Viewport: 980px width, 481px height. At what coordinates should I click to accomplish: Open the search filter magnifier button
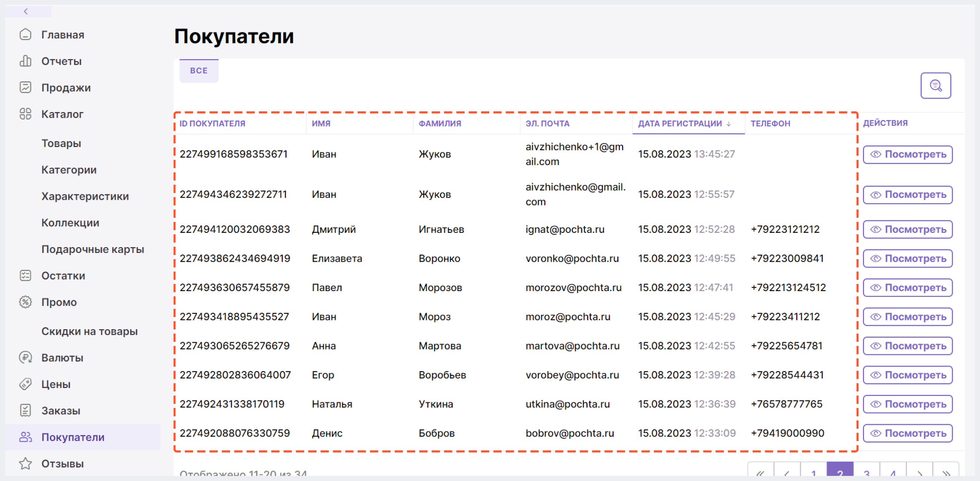935,86
